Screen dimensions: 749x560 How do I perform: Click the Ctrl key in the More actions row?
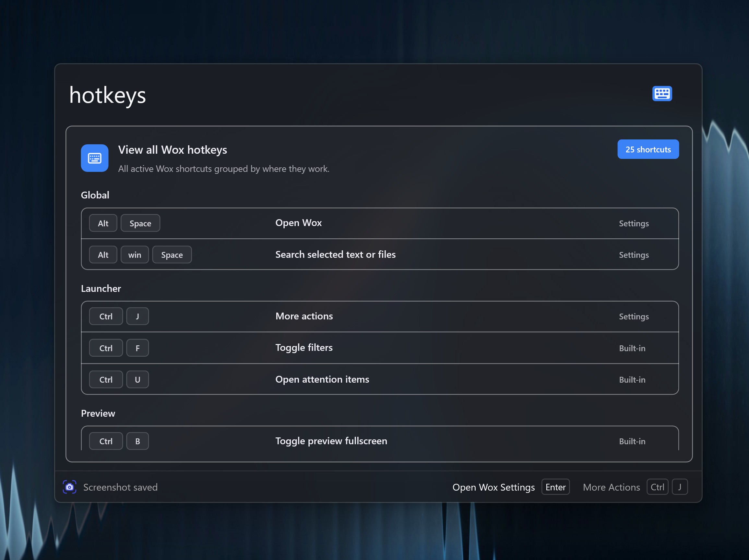click(x=106, y=316)
